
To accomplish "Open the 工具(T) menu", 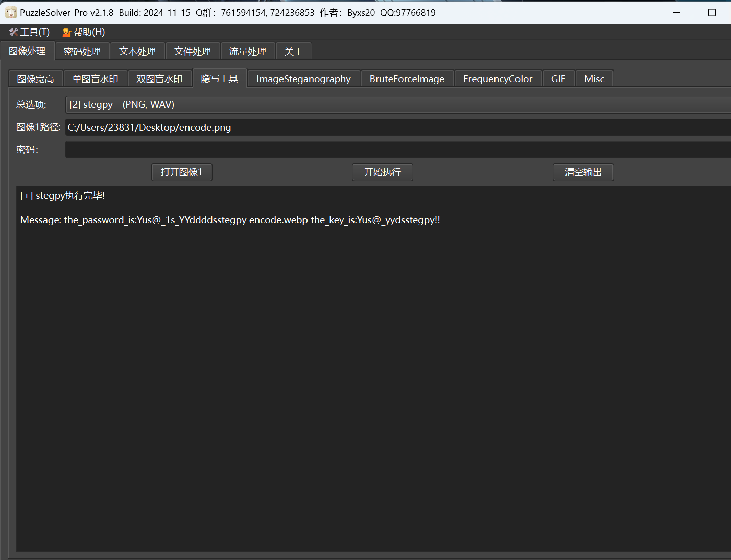I will [29, 32].
